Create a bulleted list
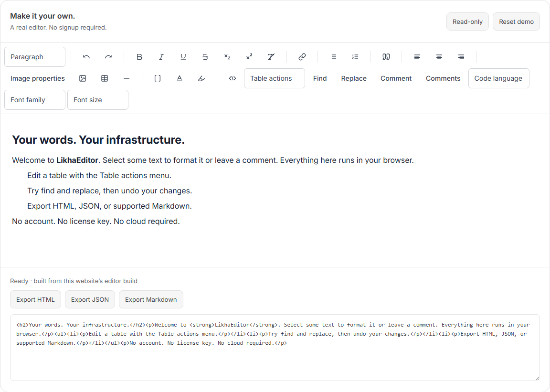This screenshot has height=392, width=550. point(334,57)
